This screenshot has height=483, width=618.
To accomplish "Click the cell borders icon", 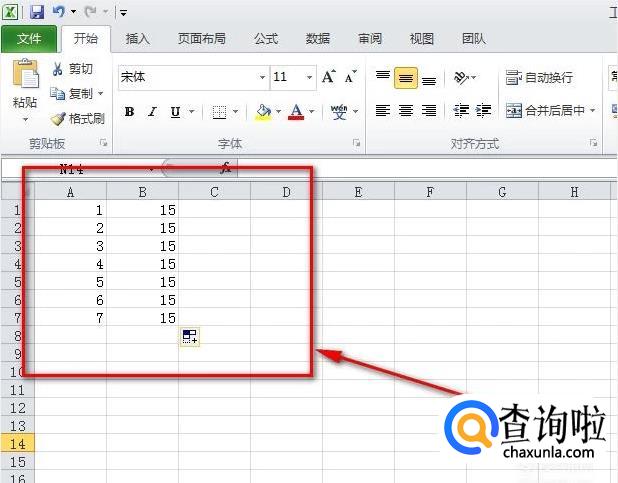I will (219, 112).
